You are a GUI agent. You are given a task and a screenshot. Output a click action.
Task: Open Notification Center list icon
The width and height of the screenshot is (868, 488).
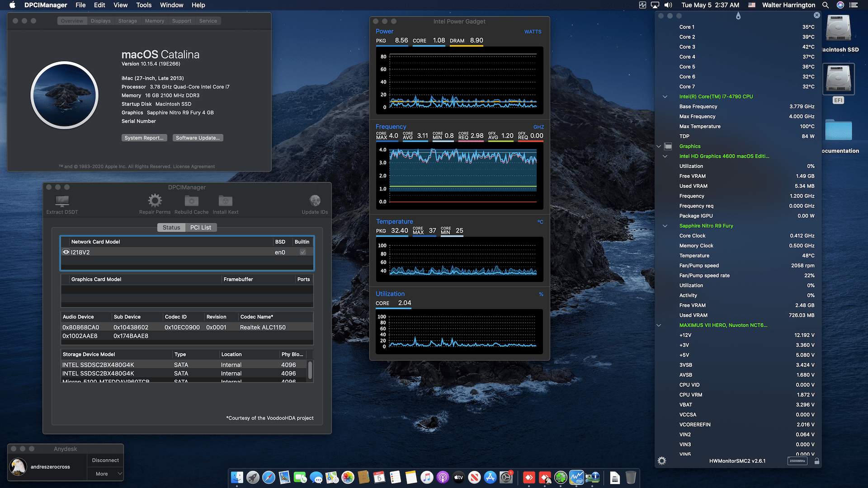point(854,5)
